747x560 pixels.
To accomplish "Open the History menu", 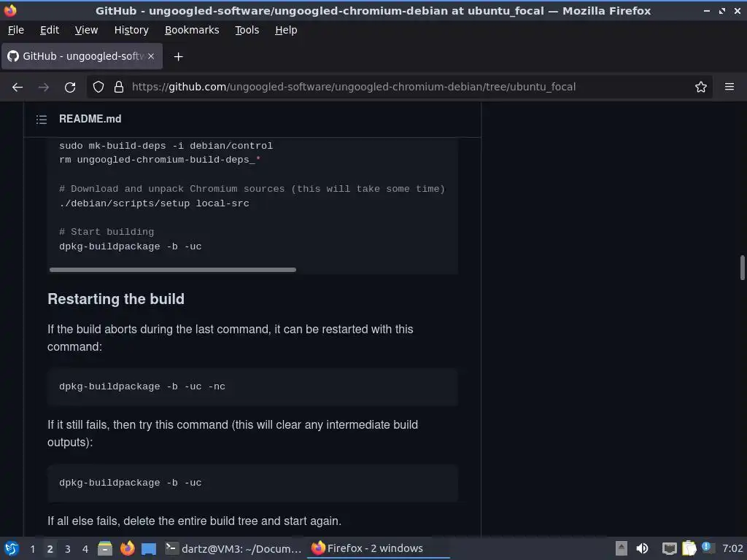I will 131,30.
